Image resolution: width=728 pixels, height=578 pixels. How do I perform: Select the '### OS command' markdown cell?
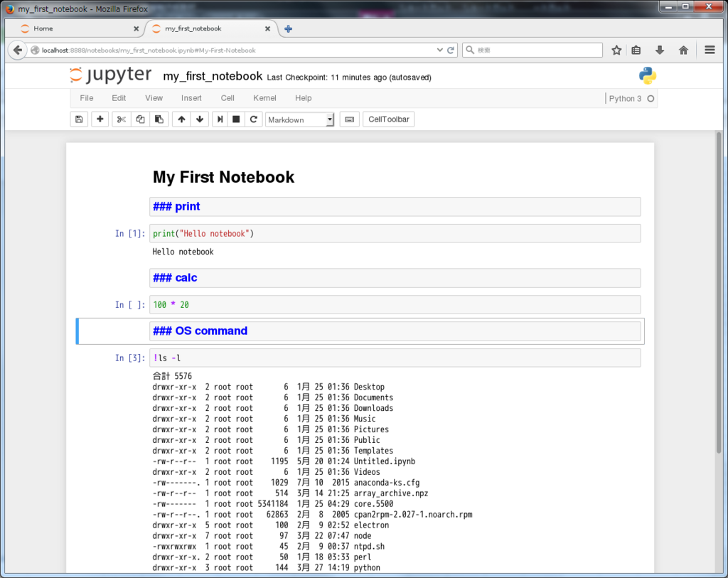395,331
